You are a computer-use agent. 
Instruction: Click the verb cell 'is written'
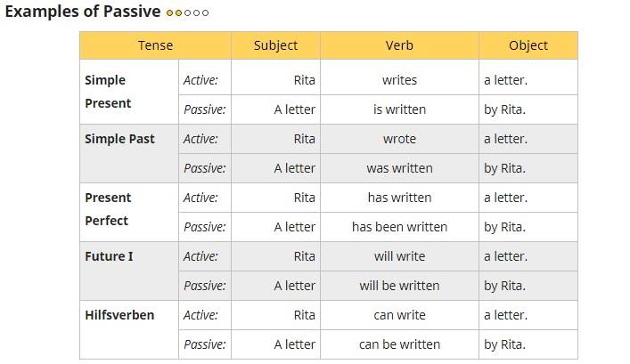[x=399, y=109]
